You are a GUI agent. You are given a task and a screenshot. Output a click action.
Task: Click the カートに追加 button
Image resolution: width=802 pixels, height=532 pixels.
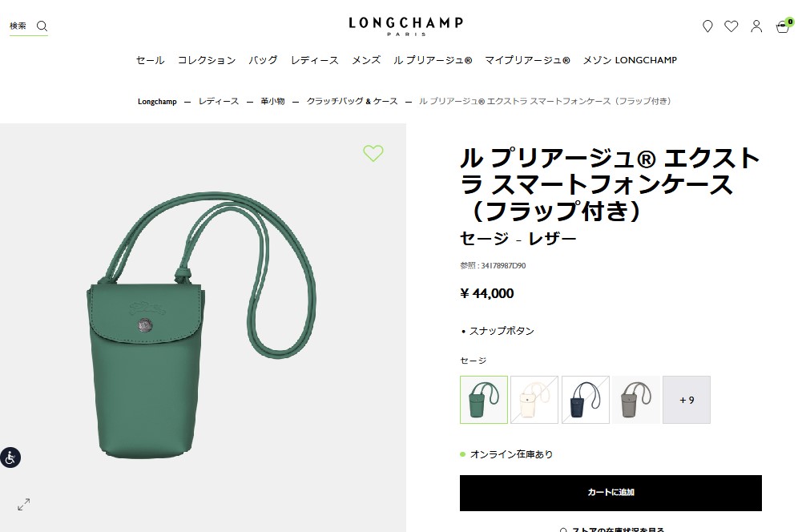[611, 493]
